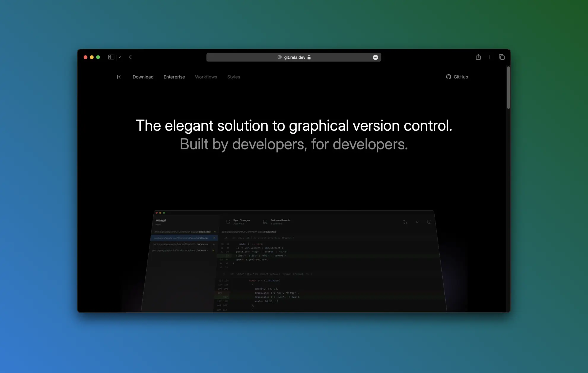Click the sidebar toggle icon in browser

click(x=111, y=57)
